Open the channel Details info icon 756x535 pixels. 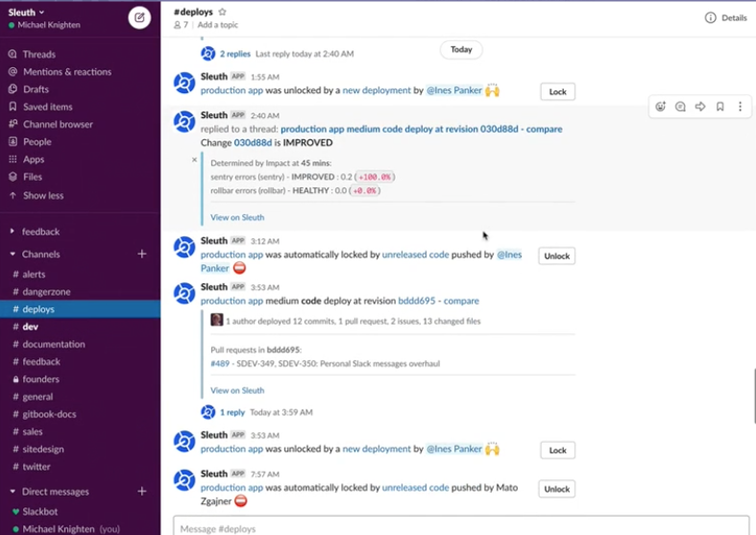(710, 18)
